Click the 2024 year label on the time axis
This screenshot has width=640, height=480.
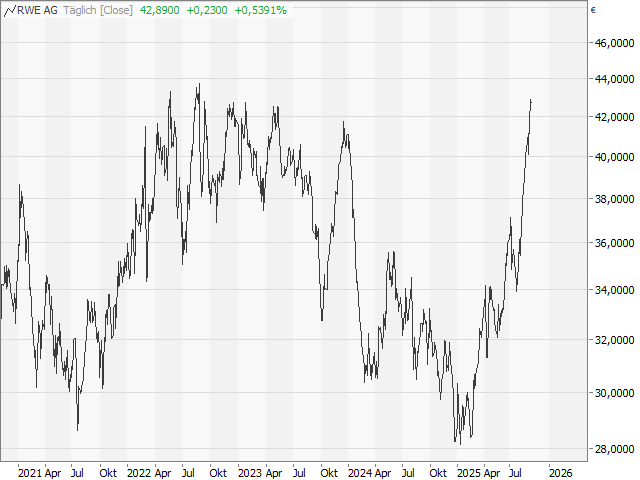tap(360, 473)
